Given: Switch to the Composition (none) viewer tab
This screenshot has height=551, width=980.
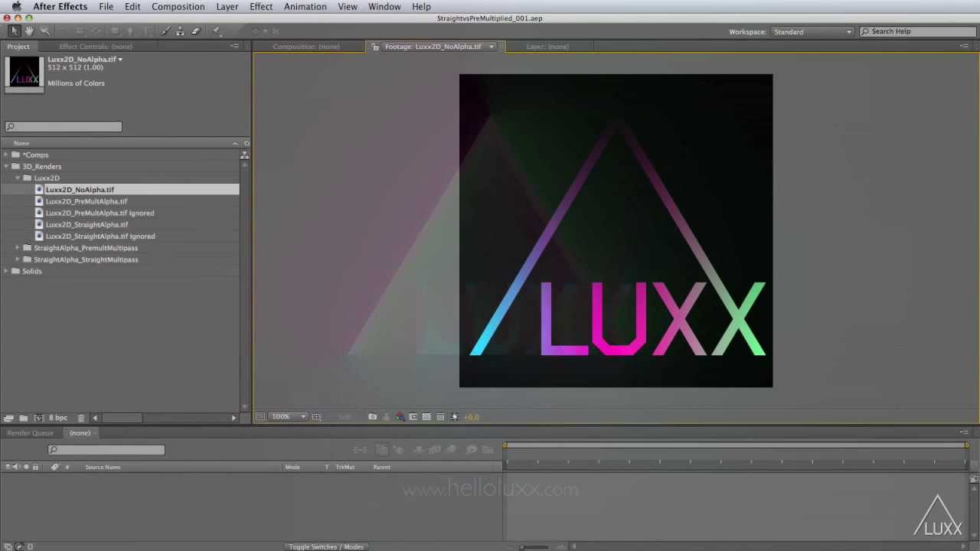Looking at the screenshot, I should point(305,47).
